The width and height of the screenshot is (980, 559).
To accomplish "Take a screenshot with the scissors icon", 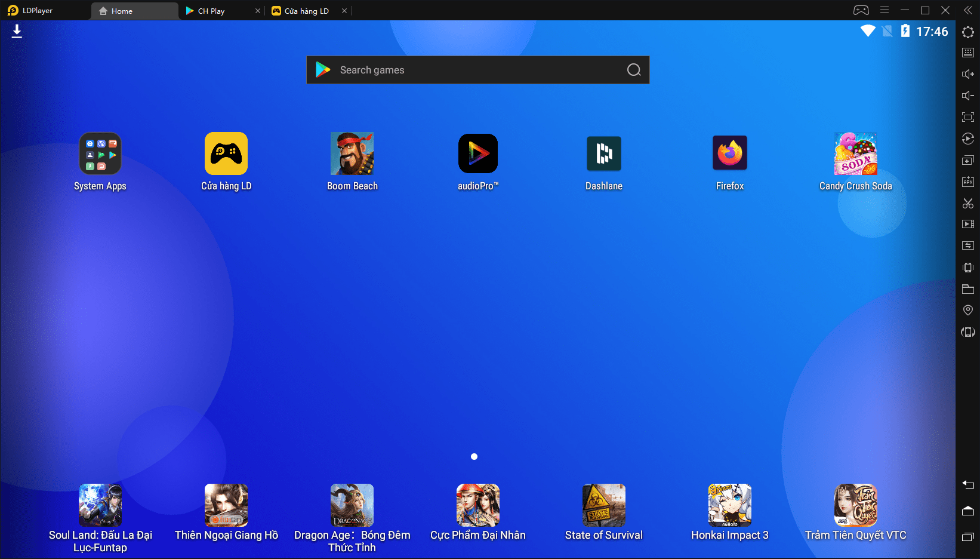I will [x=968, y=203].
